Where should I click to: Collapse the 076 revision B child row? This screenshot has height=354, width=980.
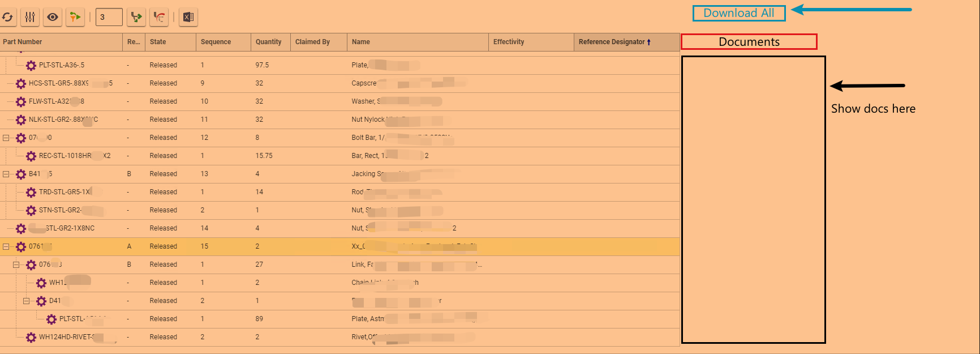pyautogui.click(x=16, y=265)
